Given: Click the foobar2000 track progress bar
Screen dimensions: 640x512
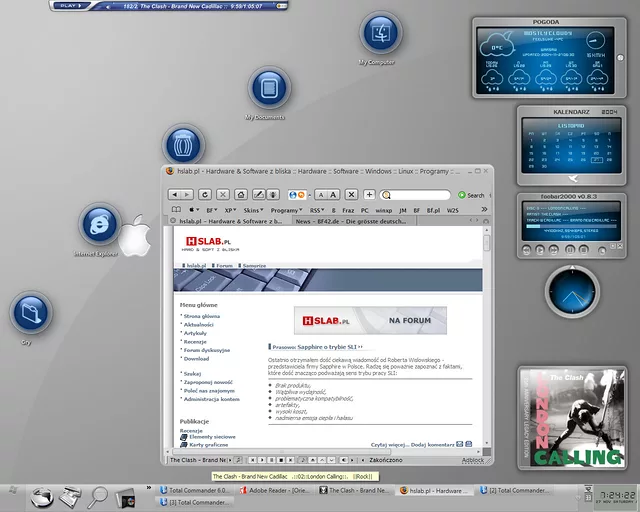Looking at the screenshot, I should (571, 226).
